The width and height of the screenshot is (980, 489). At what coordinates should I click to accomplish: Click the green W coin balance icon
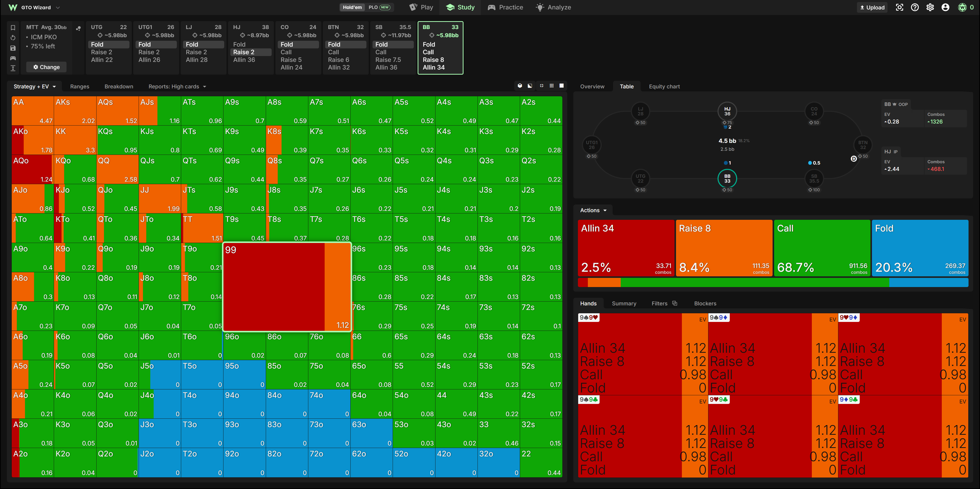[x=962, y=7]
